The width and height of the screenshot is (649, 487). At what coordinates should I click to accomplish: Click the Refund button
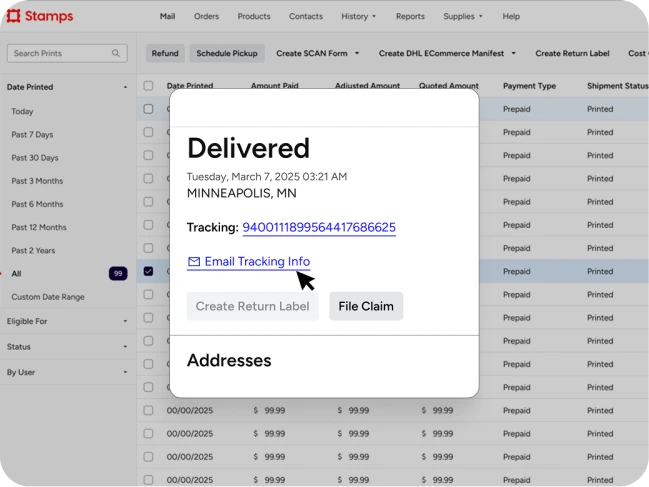[165, 53]
